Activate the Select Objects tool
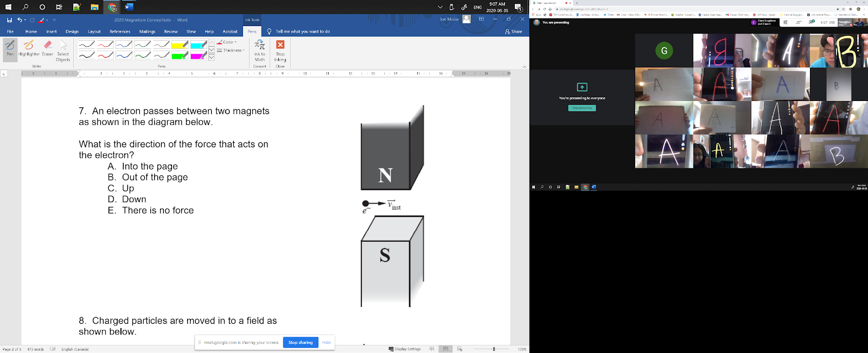 pyautogui.click(x=63, y=50)
